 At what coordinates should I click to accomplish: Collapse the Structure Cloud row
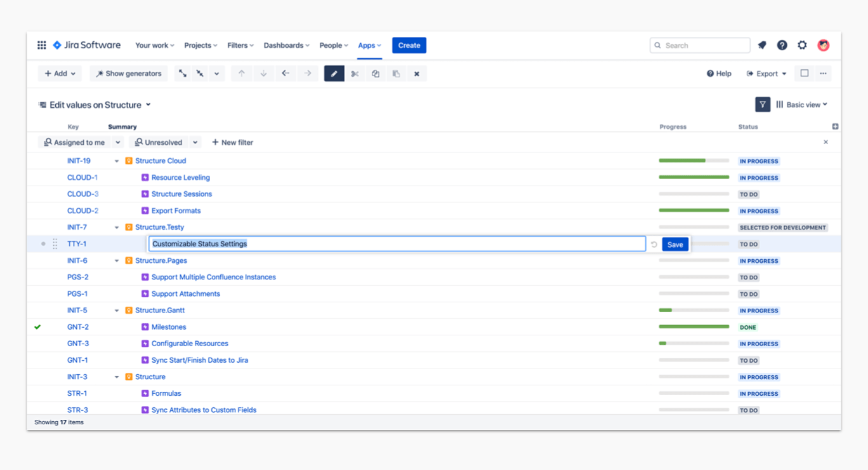pyautogui.click(x=117, y=161)
